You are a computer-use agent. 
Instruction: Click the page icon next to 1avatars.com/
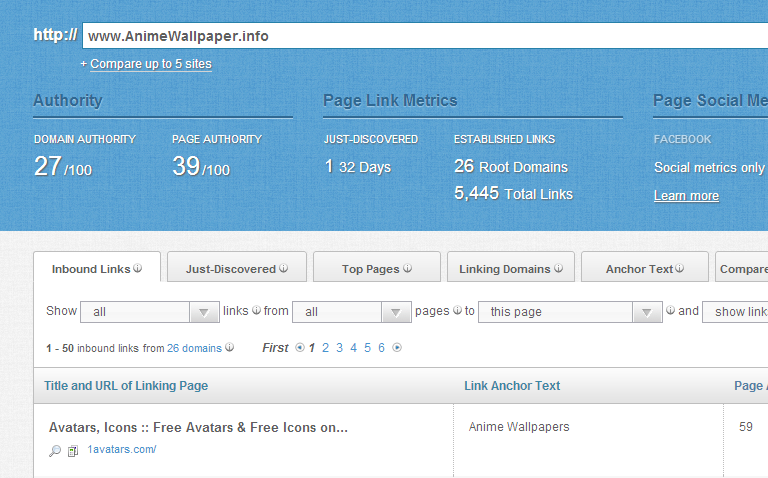pos(73,451)
